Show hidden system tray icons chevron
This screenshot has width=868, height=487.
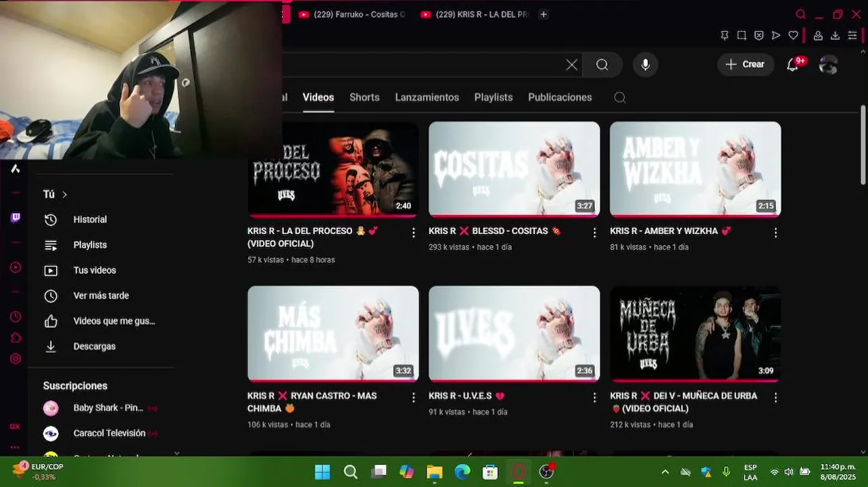pyautogui.click(x=665, y=472)
